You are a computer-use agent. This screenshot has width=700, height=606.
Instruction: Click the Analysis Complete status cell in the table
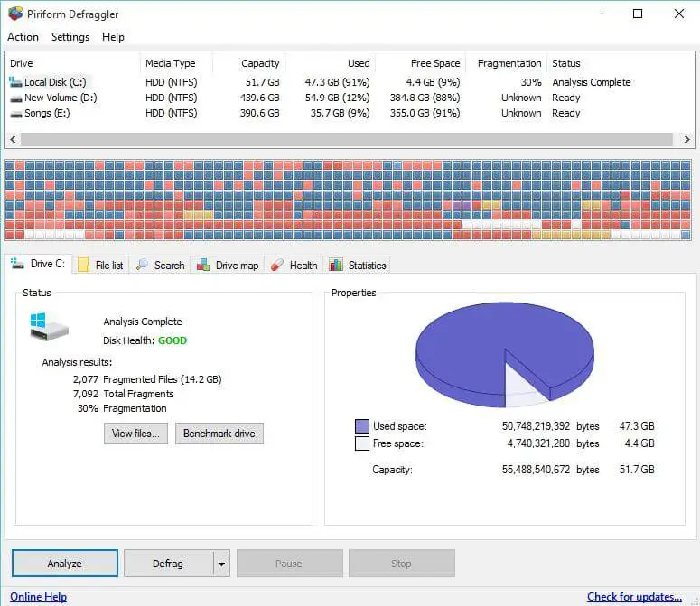click(591, 82)
